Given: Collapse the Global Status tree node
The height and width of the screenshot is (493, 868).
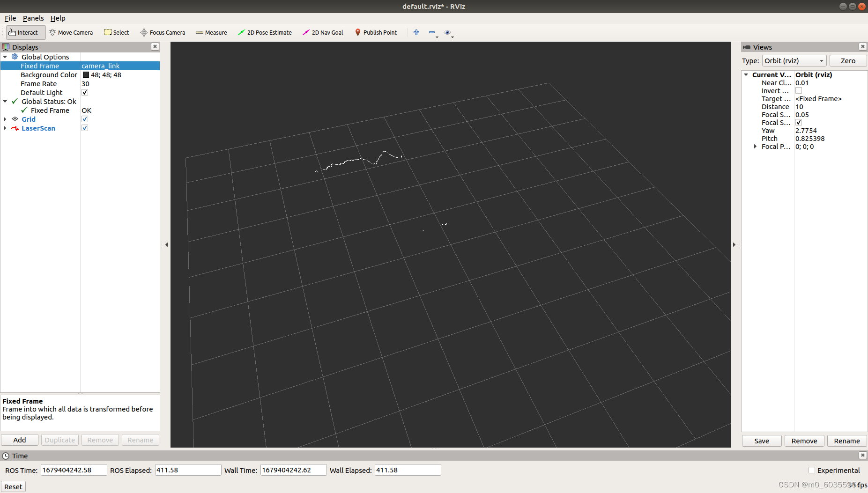Looking at the screenshot, I should (5, 101).
